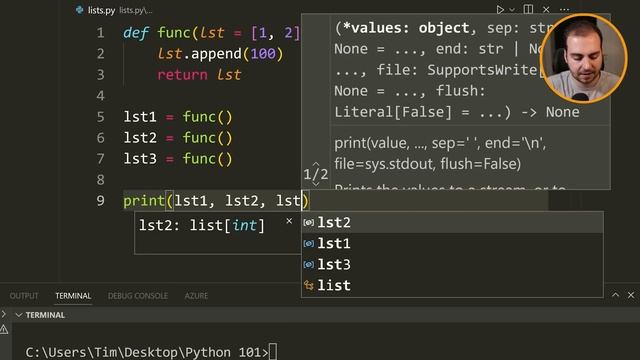Switch to the OUTPUT panel tab
The image size is (640, 360).
tap(24, 296)
